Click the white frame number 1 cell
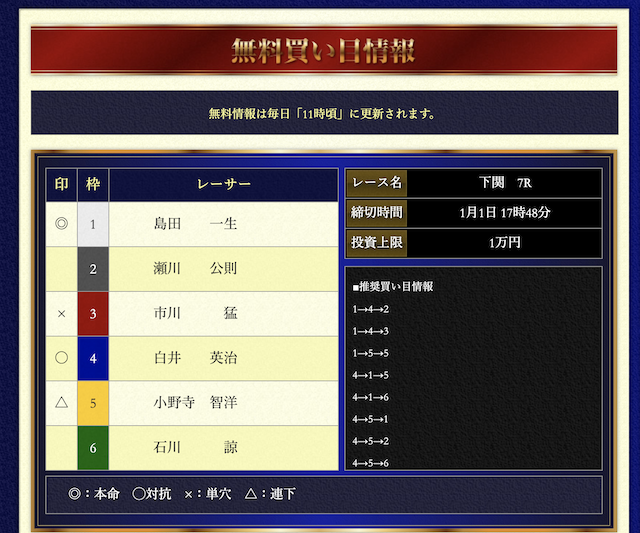Image resolution: width=640 pixels, height=533 pixels. coord(93,224)
